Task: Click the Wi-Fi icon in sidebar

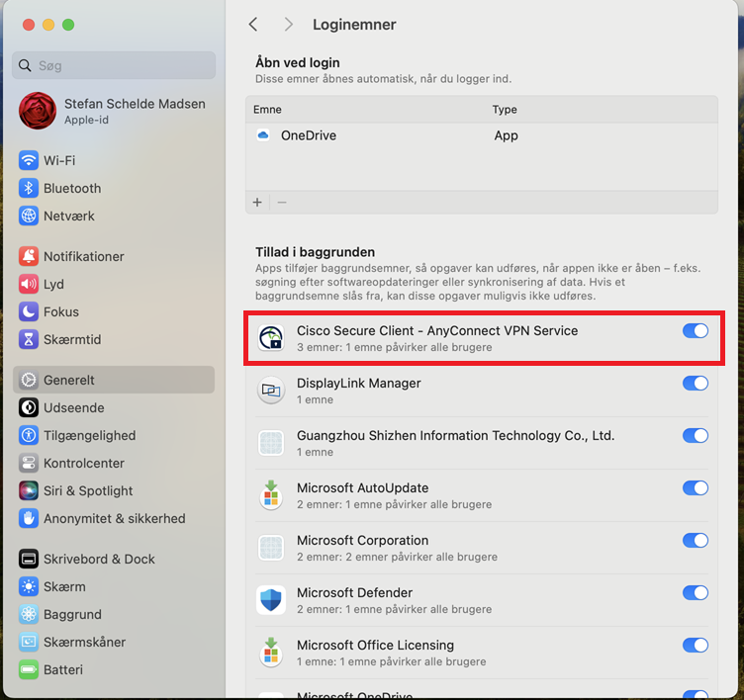Action: pos(28,160)
